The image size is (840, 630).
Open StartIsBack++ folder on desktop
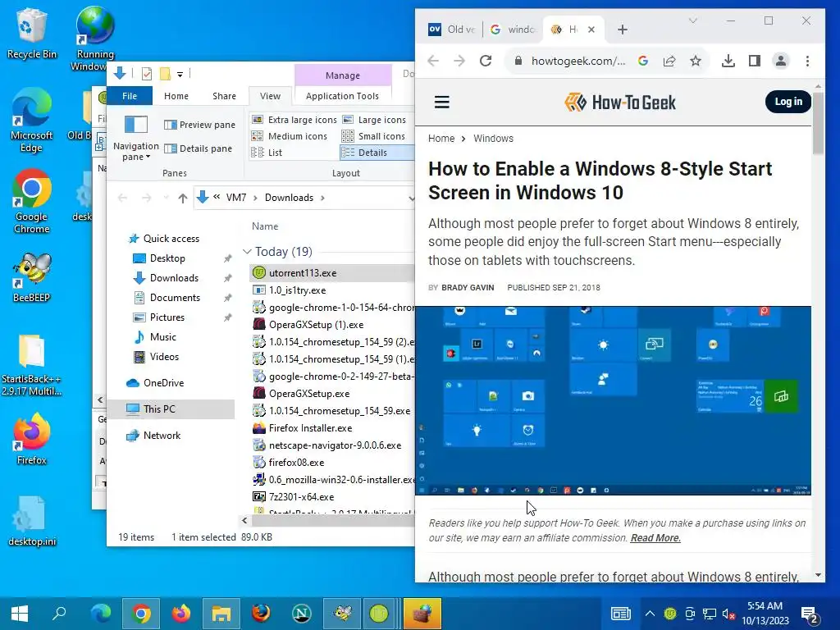[x=31, y=365]
